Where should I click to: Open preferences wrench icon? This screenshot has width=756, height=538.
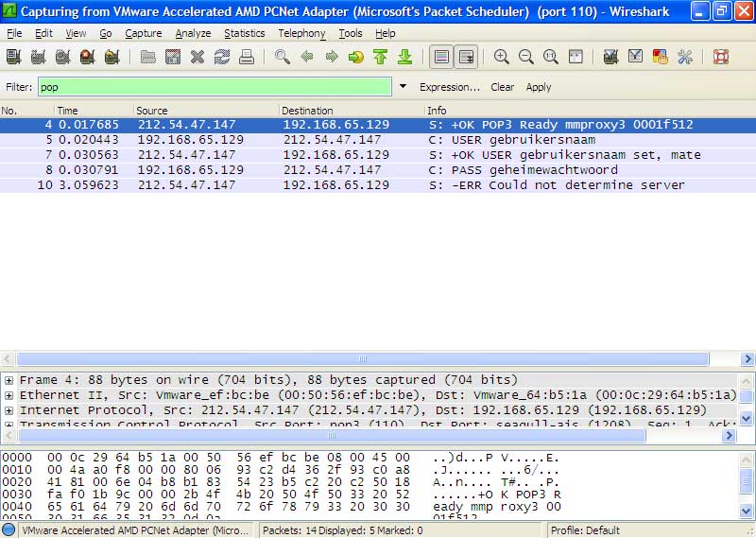[684, 57]
